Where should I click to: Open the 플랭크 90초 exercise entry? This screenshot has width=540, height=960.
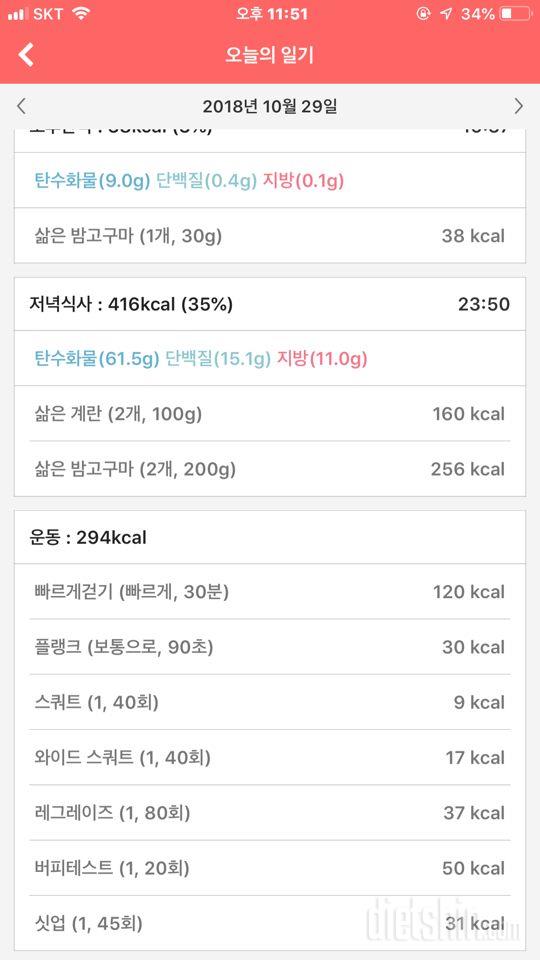pyautogui.click(x=270, y=647)
